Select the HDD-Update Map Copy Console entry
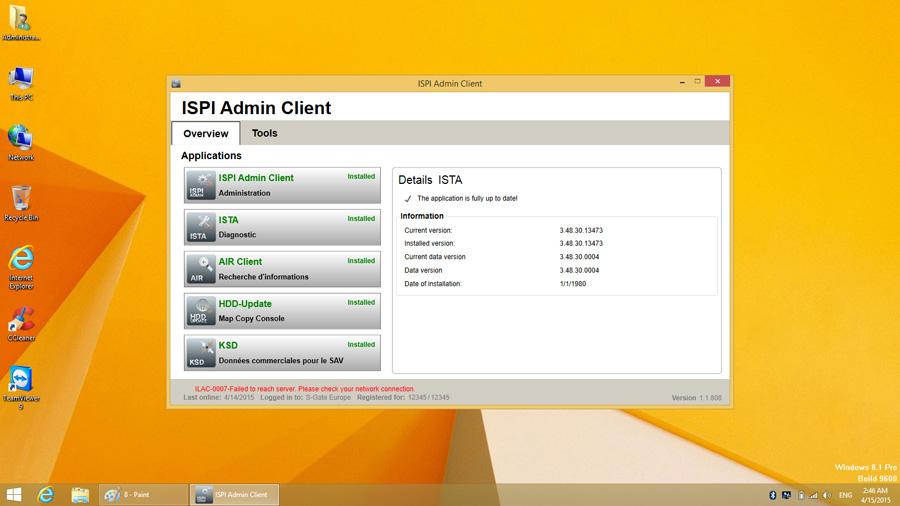This screenshot has width=900, height=506. 282,311
